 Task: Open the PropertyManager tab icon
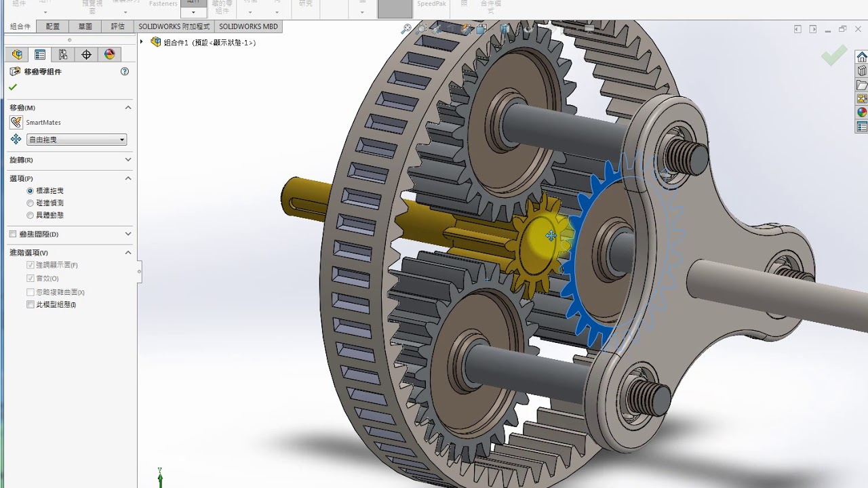coord(40,54)
